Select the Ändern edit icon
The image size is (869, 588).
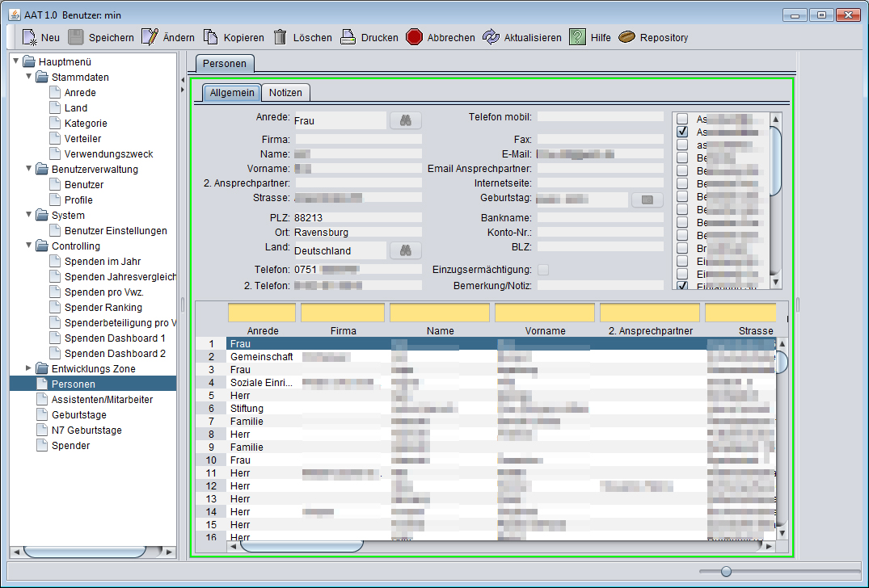(x=150, y=36)
